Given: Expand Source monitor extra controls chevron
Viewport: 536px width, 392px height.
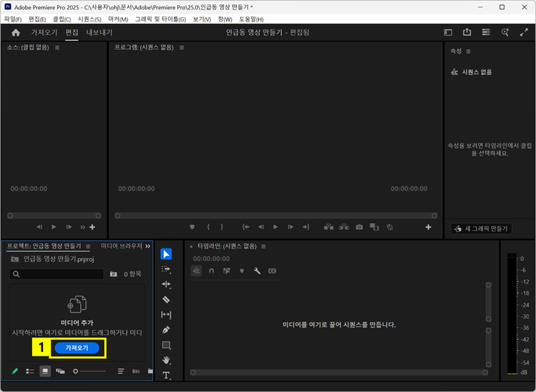Looking at the screenshot, I should tap(83, 227).
